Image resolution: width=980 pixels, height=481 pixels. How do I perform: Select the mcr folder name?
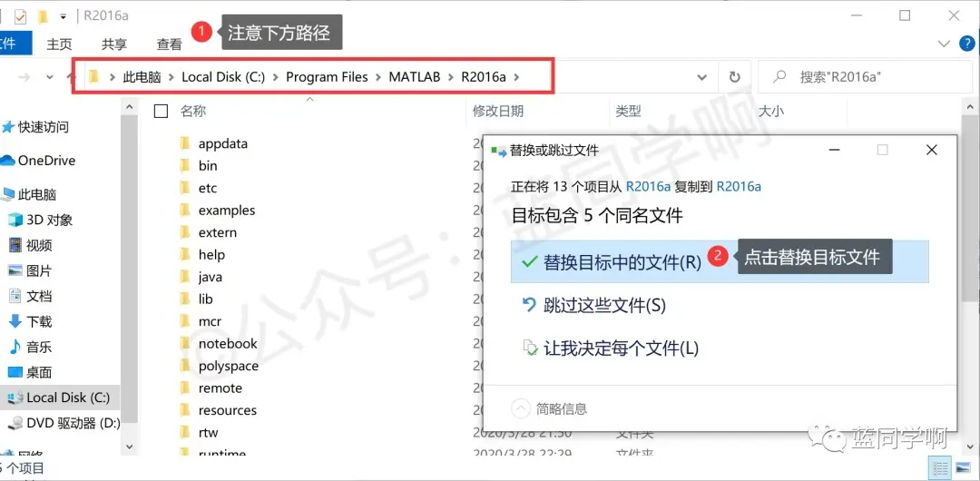(x=210, y=321)
